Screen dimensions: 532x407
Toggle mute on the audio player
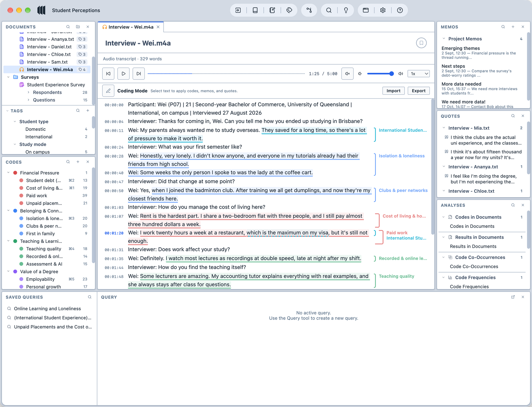(x=347, y=74)
